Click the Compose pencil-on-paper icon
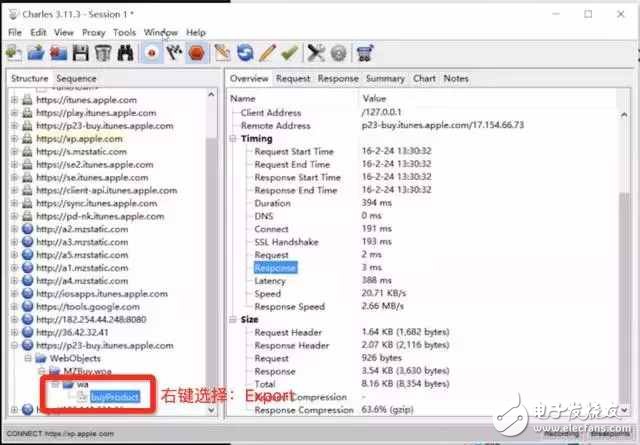Viewport: 640px width, 445px height. pos(222,54)
